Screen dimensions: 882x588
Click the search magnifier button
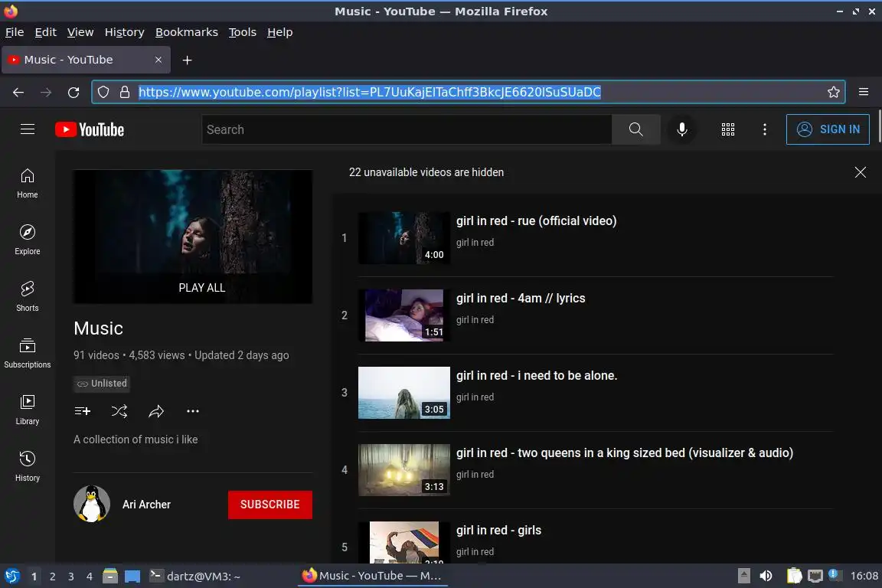coord(635,129)
